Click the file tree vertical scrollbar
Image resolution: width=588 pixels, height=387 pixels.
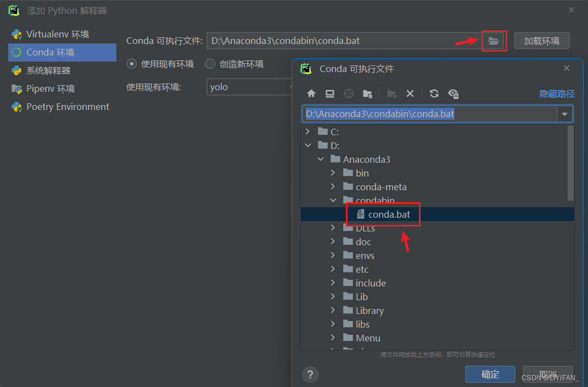(571, 163)
